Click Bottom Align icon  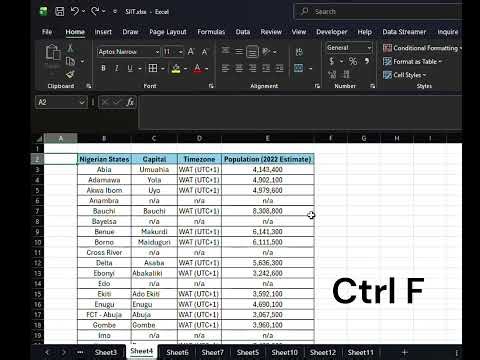[252, 52]
